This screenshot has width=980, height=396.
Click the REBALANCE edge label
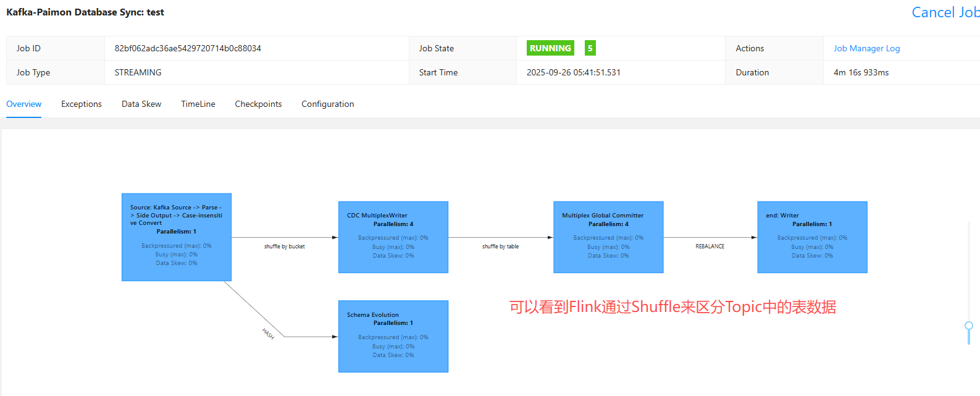coord(710,246)
